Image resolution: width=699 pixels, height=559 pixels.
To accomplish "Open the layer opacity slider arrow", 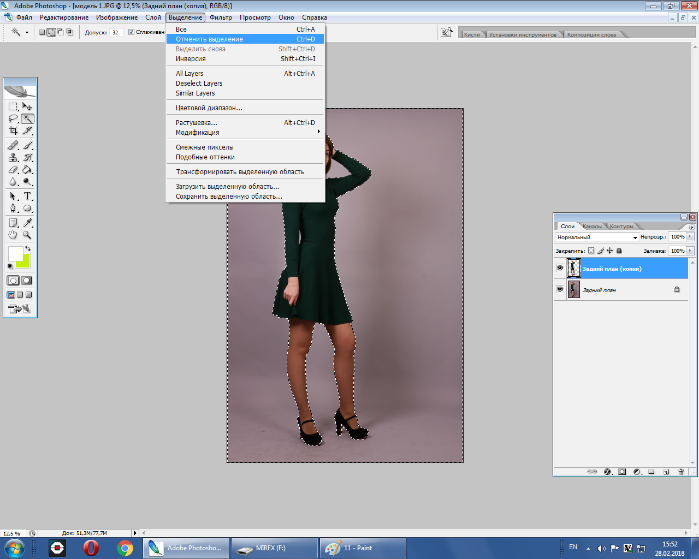I will click(691, 237).
